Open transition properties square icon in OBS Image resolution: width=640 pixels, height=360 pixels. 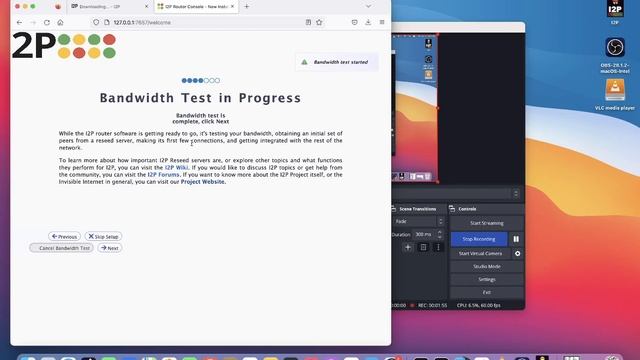pyautogui.click(x=423, y=247)
